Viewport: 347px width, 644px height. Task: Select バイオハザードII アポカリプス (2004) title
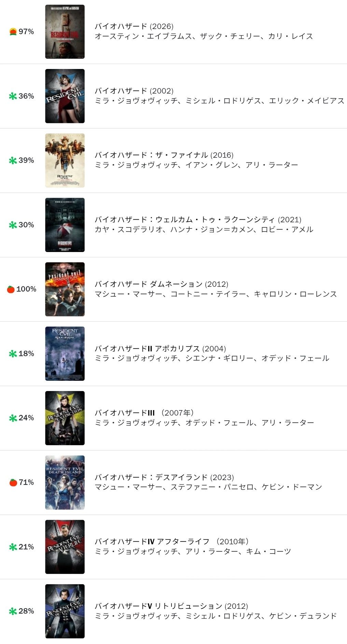tap(160, 349)
